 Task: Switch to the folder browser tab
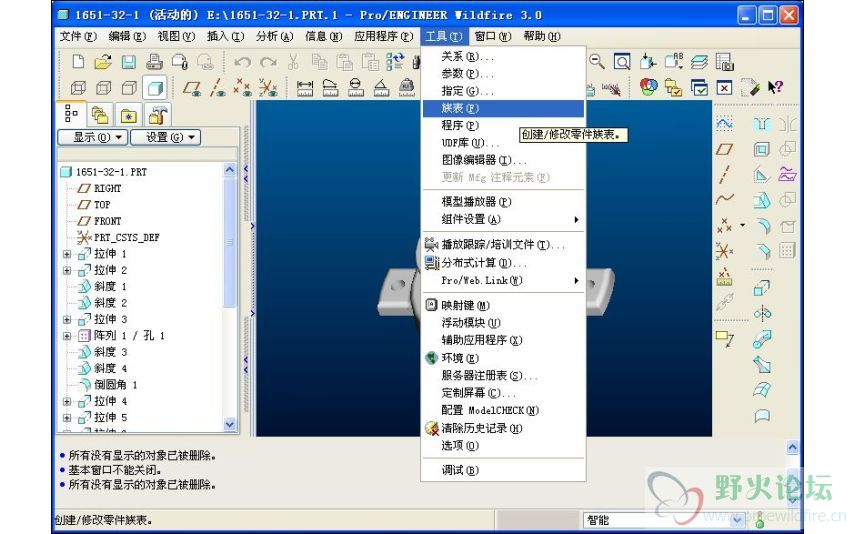pos(100,115)
